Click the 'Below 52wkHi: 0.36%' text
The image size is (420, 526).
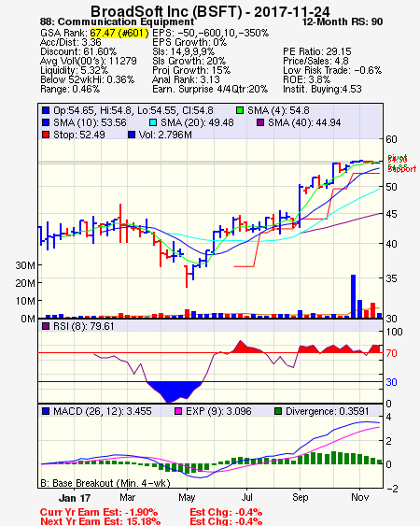pos(87,79)
